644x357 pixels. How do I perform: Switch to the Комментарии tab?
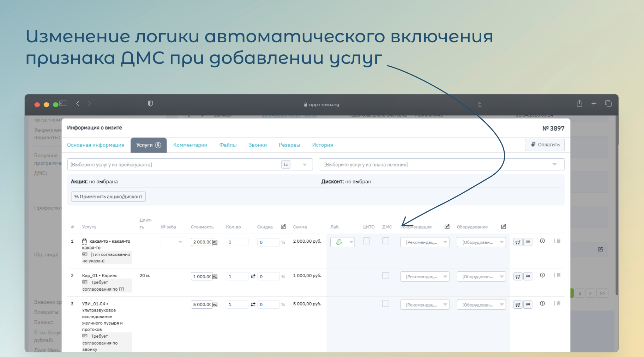(190, 145)
